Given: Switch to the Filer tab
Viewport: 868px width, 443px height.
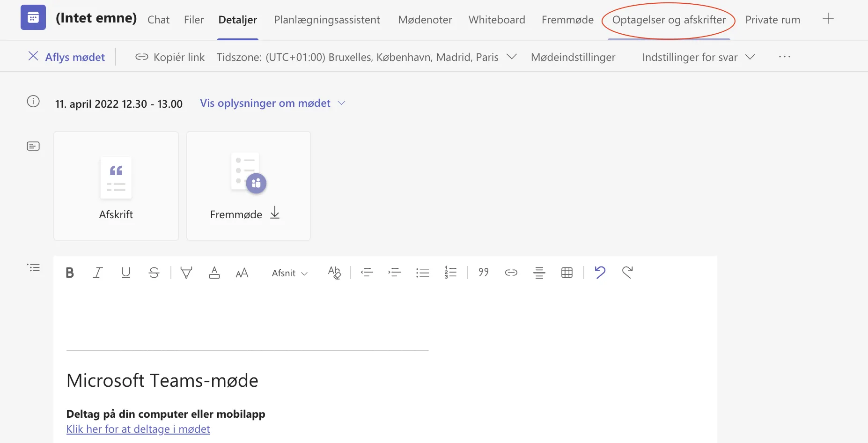Looking at the screenshot, I should (x=194, y=20).
